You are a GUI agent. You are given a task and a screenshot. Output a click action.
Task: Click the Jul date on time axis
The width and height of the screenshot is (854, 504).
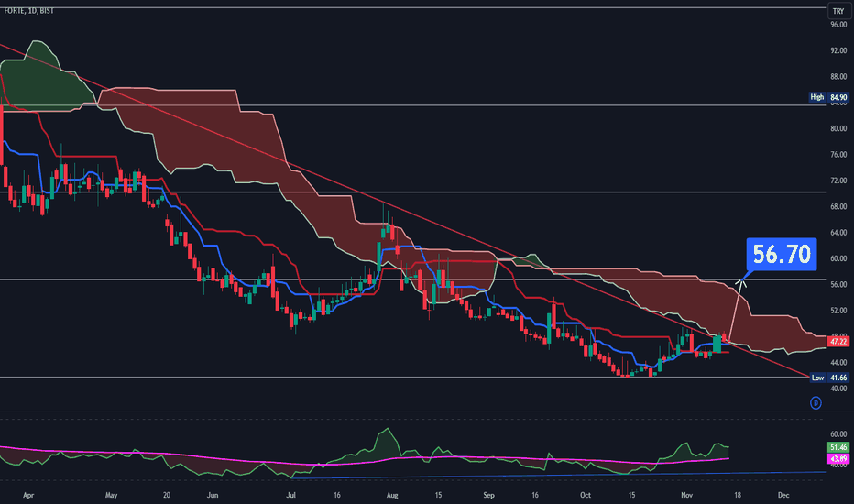[x=291, y=495]
